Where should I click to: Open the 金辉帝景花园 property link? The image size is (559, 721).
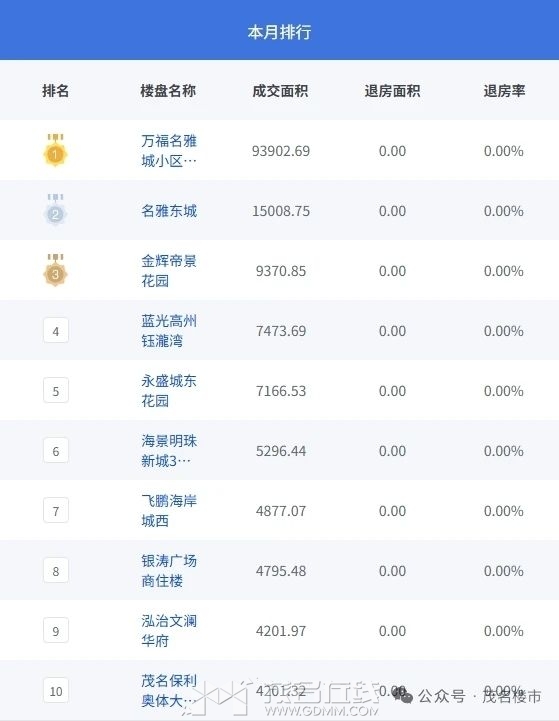[x=169, y=270]
